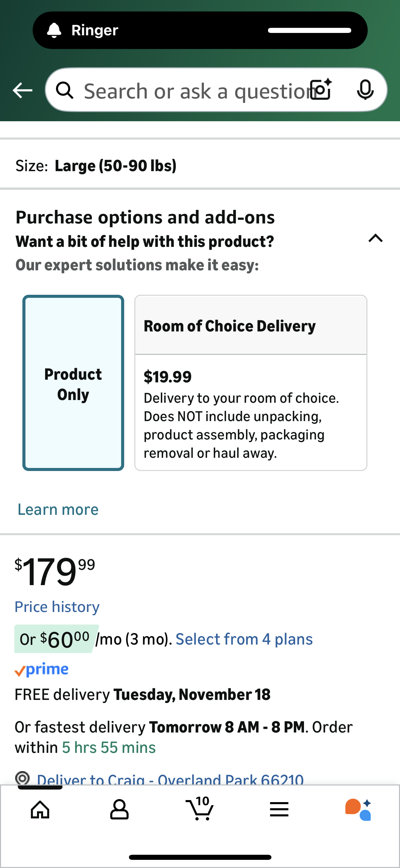Launch the Rufus AI assistant icon
This screenshot has height=868, width=400.
click(x=358, y=810)
